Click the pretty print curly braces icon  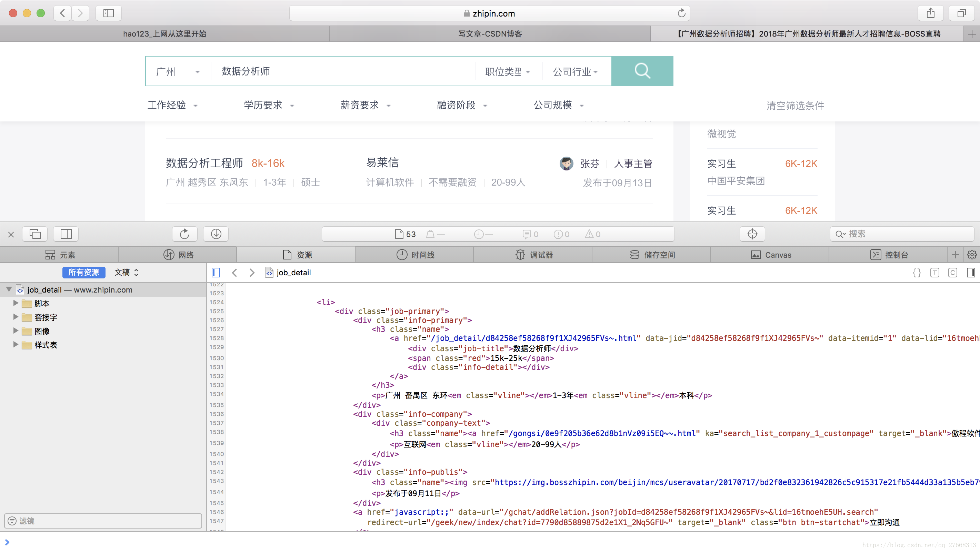(x=917, y=273)
